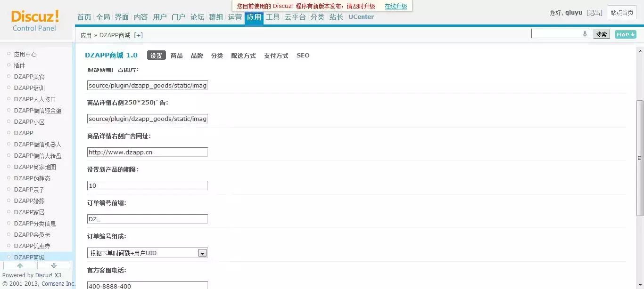The image size is (644, 289).
Task: Select DZAPP微信大转盘 in the sidebar
Action: pyautogui.click(x=38, y=156)
